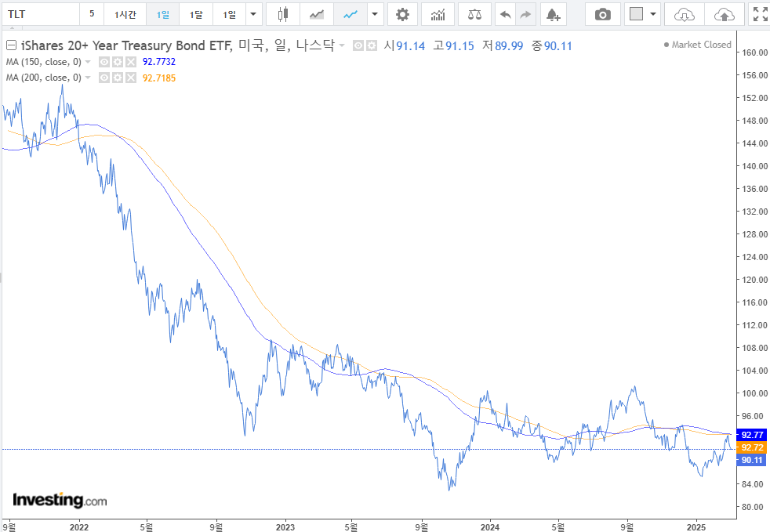Screen dimensions: 770x532
Task: Toggle visibility of MA 200 indicator
Action: [104, 78]
